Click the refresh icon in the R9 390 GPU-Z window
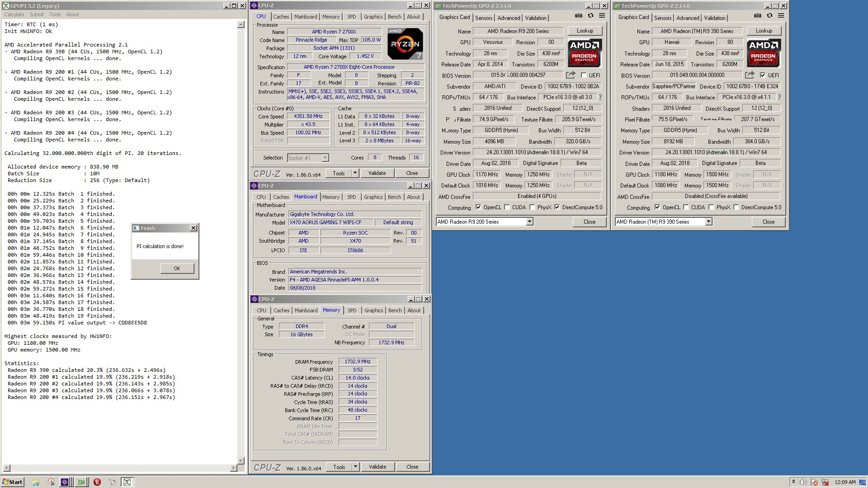868x488 pixels. point(769,16)
